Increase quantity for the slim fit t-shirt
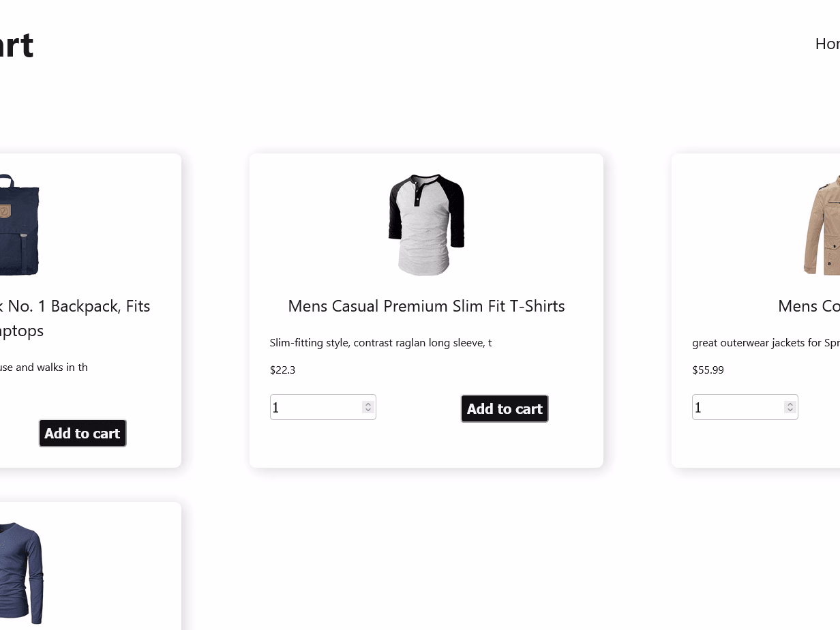Viewport: 840px width, 630px height. pyautogui.click(x=367, y=403)
